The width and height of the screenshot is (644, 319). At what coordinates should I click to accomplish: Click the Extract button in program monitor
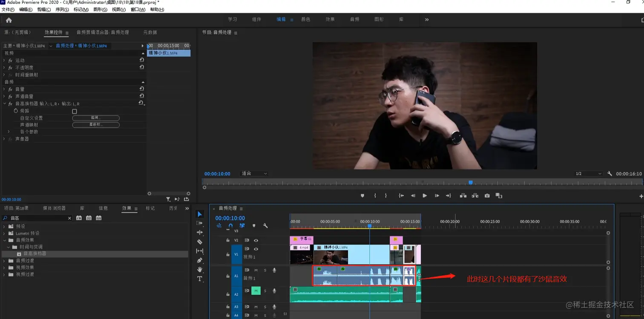click(475, 195)
